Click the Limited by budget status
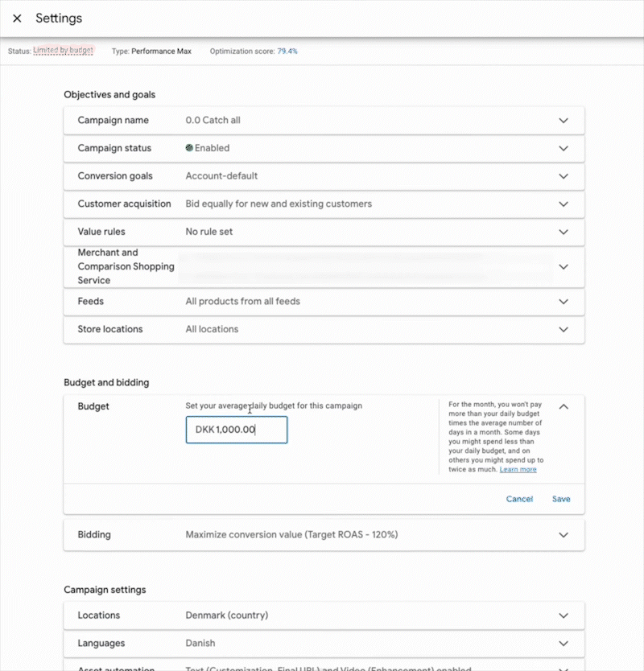This screenshot has height=671, width=644. 63,51
